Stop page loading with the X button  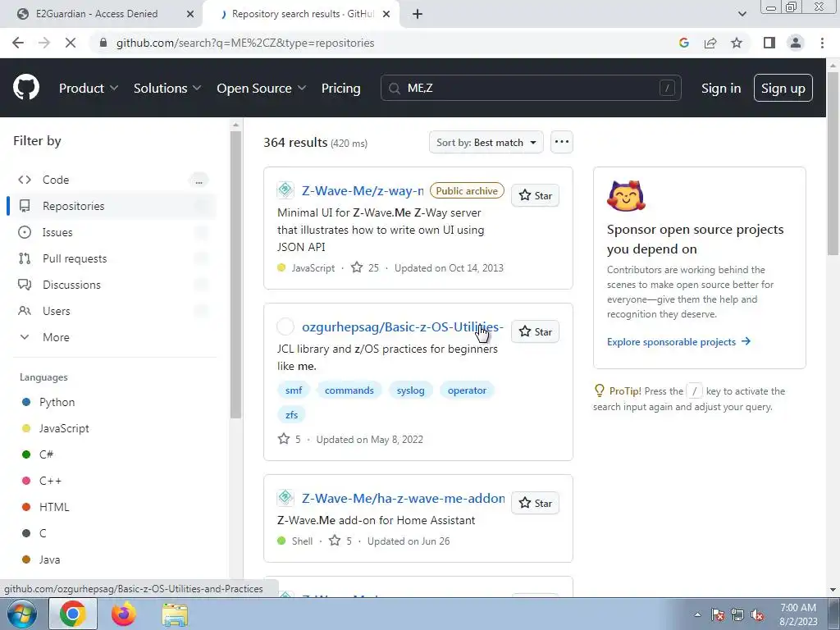(71, 43)
